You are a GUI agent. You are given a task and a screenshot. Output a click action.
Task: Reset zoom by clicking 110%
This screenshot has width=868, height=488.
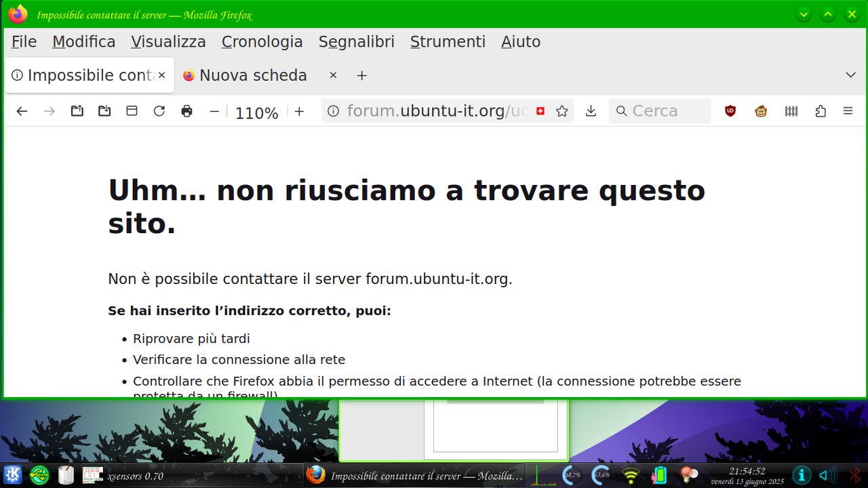coord(256,113)
